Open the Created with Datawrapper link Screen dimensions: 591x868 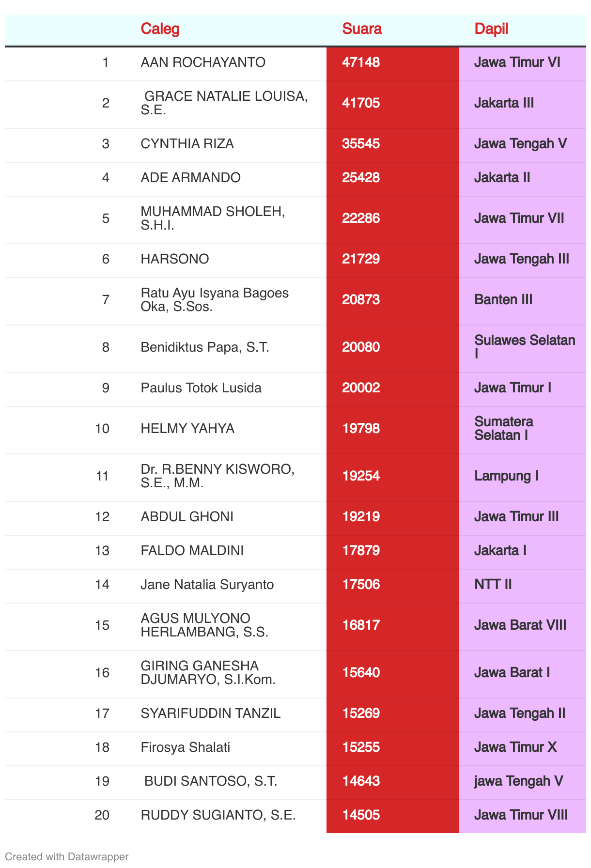pos(66,856)
